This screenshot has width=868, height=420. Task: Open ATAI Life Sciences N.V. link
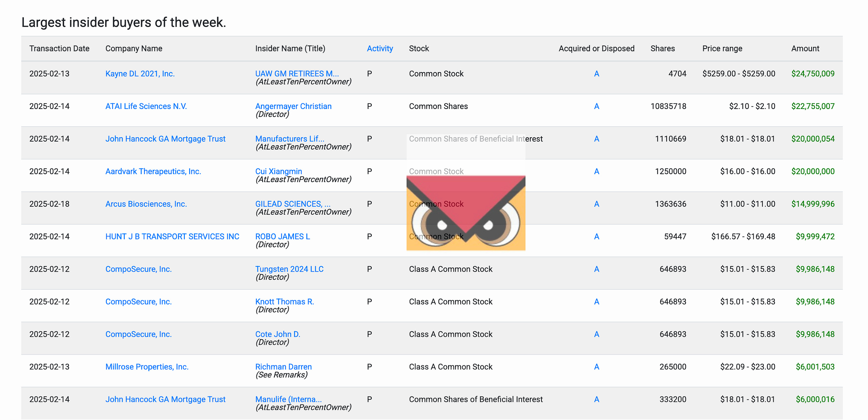pyautogui.click(x=146, y=106)
